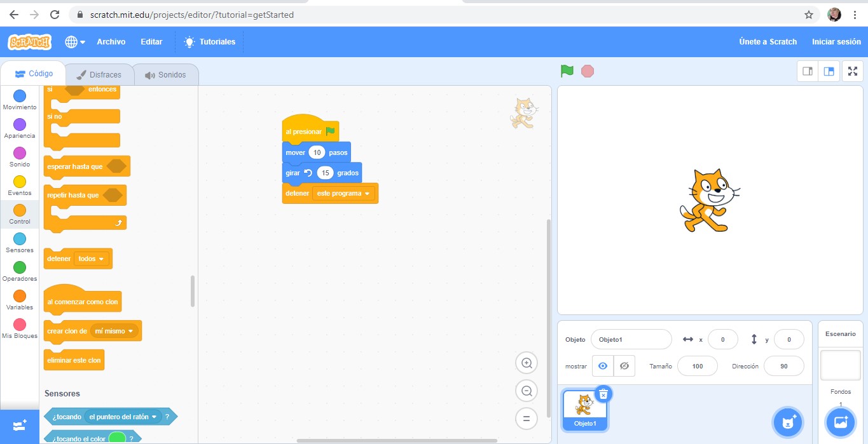
Task: Click the 'al presionar' flag hat block
Action: 310,129
